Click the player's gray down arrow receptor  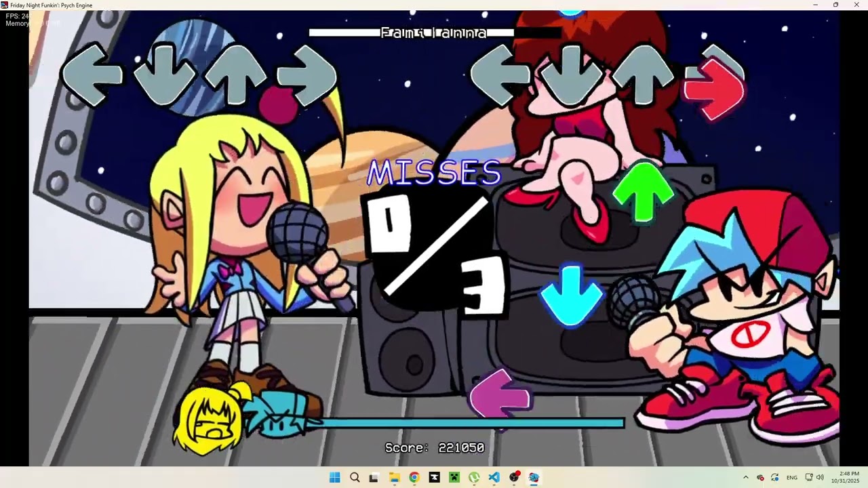point(572,75)
